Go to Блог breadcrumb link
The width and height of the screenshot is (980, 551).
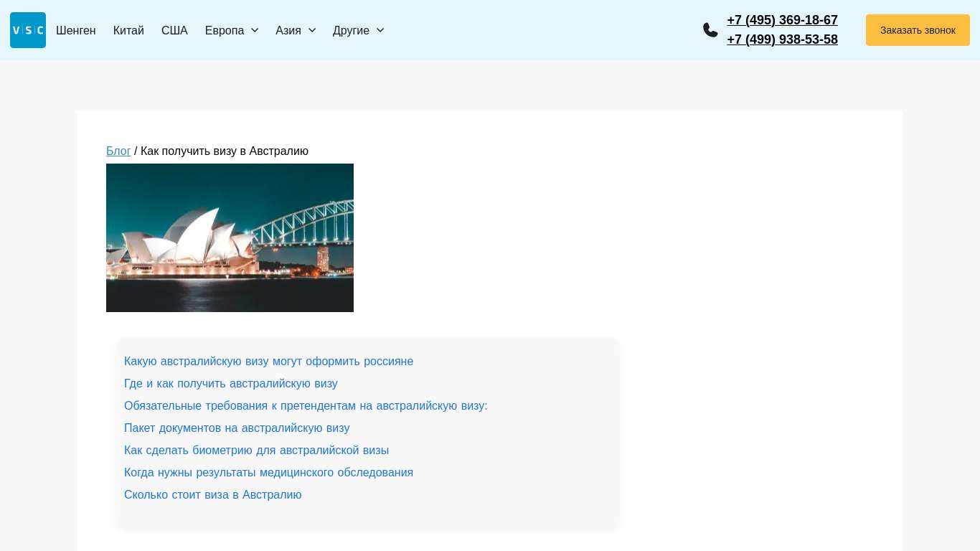(118, 151)
